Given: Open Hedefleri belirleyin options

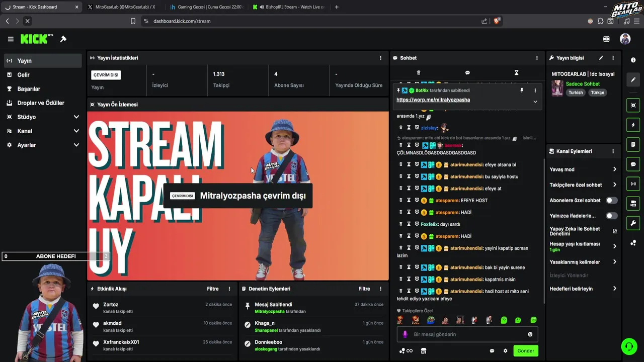Looking at the screenshot, I should pos(583,289).
